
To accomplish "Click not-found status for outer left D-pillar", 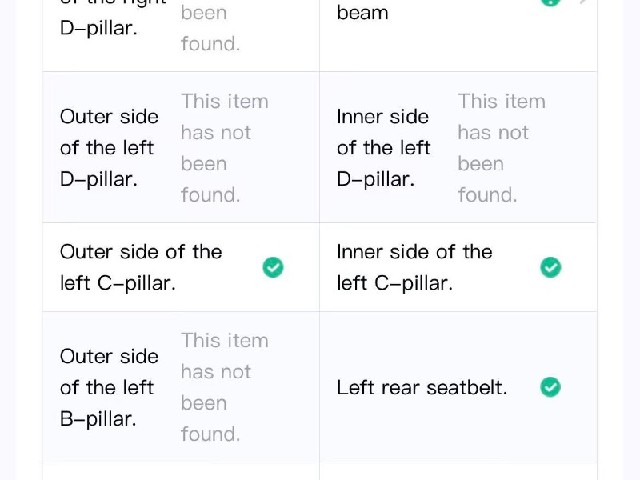I will pos(224,148).
